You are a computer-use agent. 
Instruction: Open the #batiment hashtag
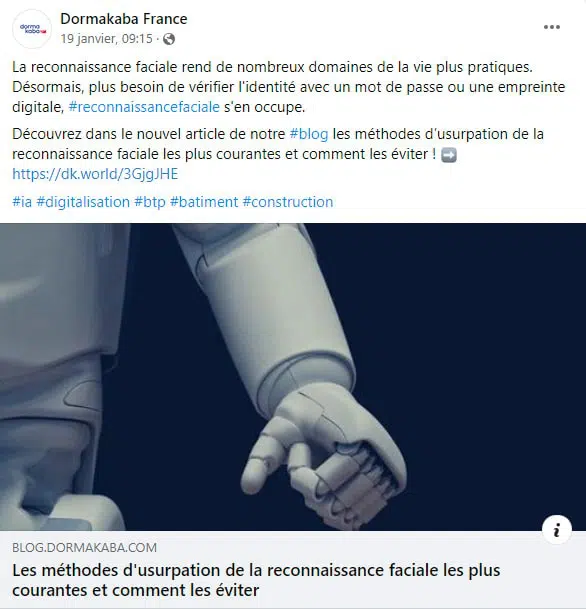point(204,202)
